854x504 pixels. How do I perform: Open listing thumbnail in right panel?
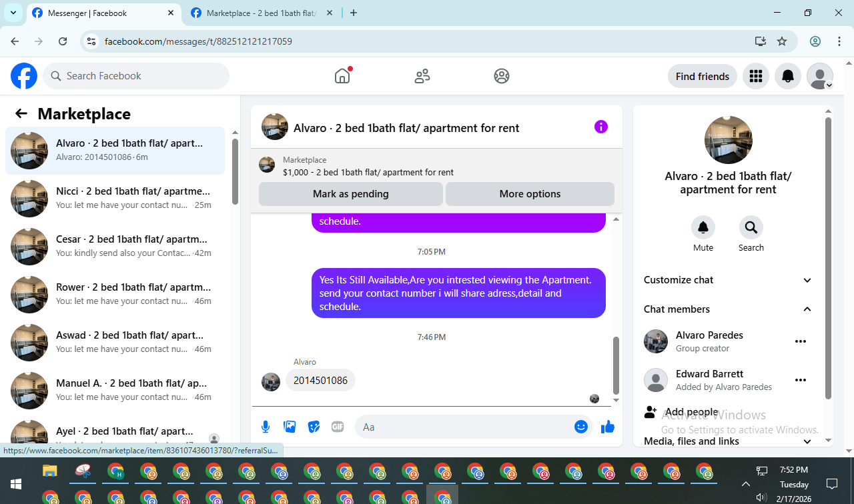[729, 140]
